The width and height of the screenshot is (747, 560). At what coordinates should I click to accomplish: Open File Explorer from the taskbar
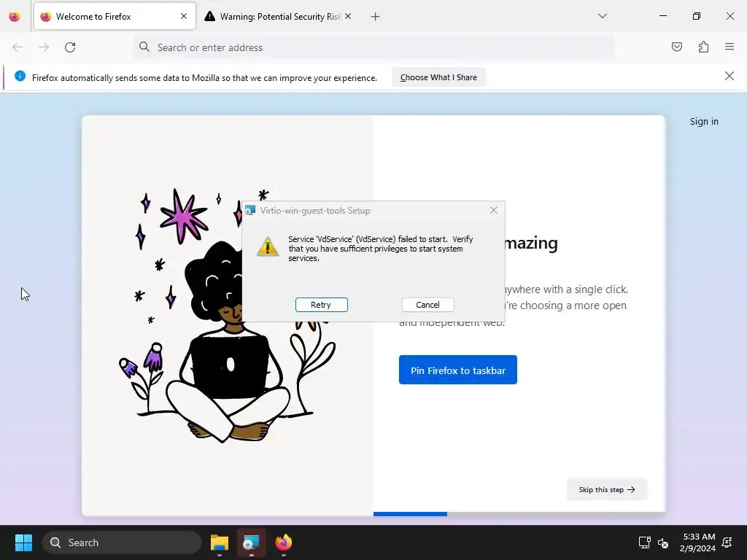[x=220, y=542]
